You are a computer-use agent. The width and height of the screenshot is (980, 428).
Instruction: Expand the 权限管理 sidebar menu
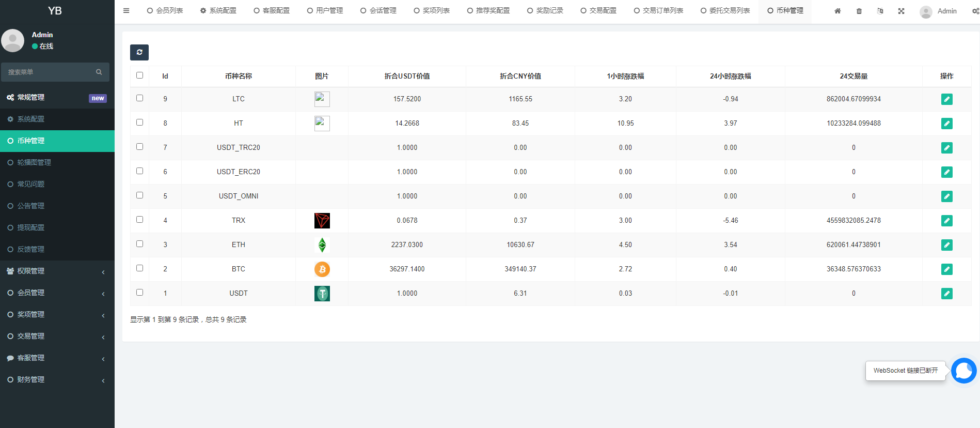[57, 271]
